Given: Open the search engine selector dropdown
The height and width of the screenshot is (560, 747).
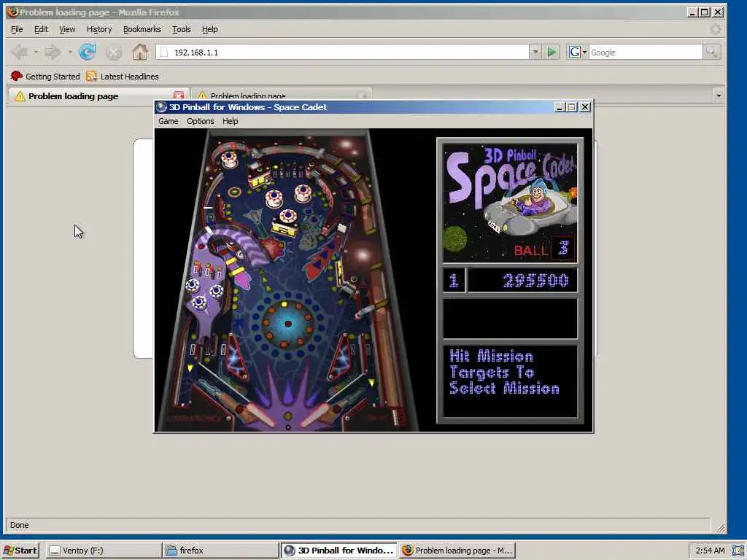Looking at the screenshot, I should (x=584, y=52).
